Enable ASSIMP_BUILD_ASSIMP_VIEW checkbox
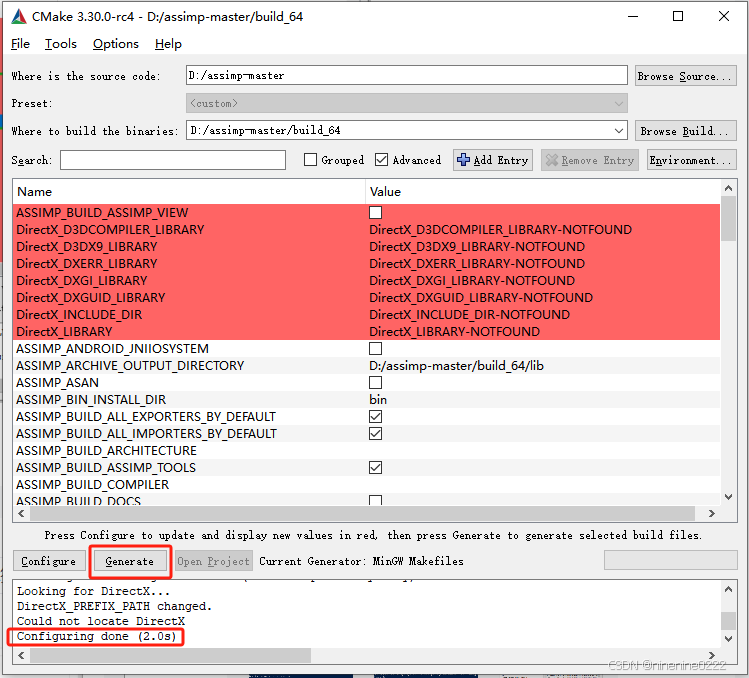 (x=375, y=213)
